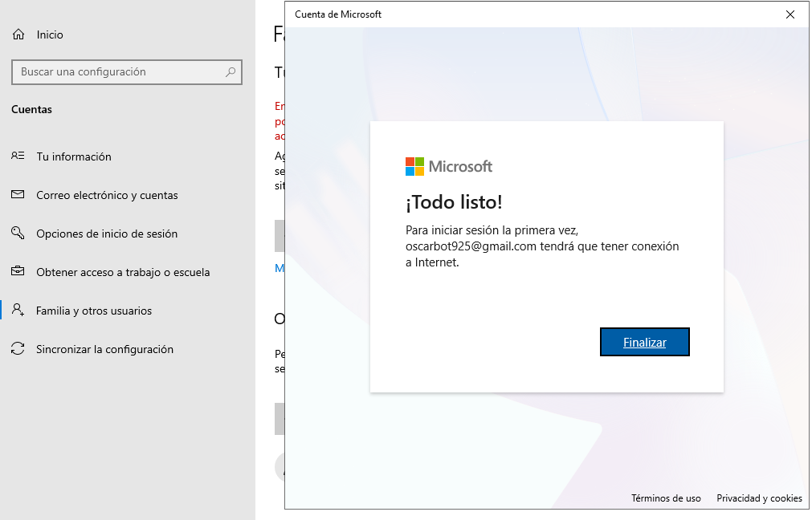Click the key icon for sign-in options
This screenshot has height=520, width=812.
[x=18, y=234]
